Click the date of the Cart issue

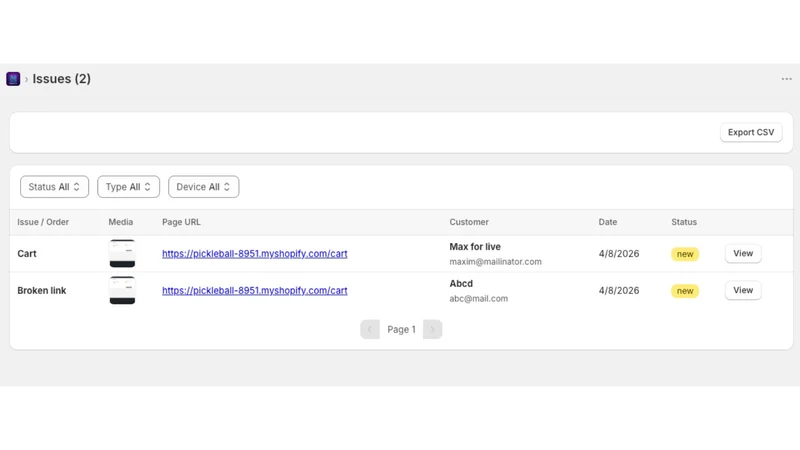click(x=619, y=254)
